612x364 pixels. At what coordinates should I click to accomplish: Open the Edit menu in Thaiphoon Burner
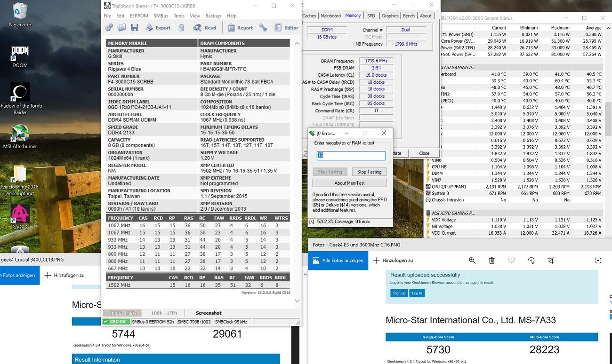click(121, 16)
